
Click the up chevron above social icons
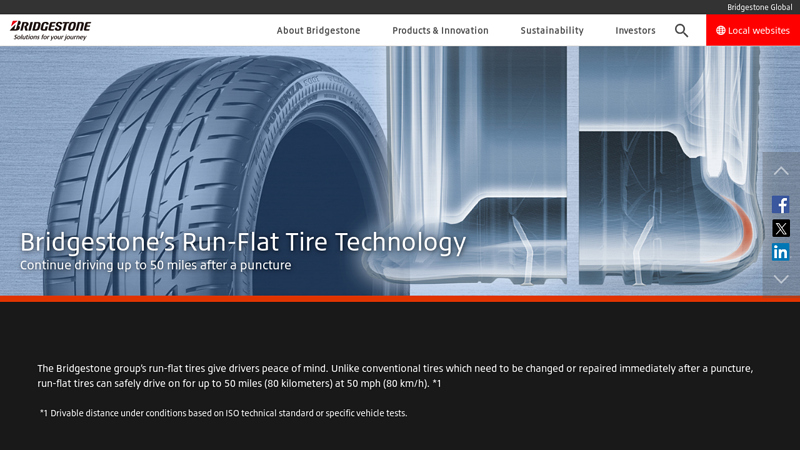pos(781,171)
